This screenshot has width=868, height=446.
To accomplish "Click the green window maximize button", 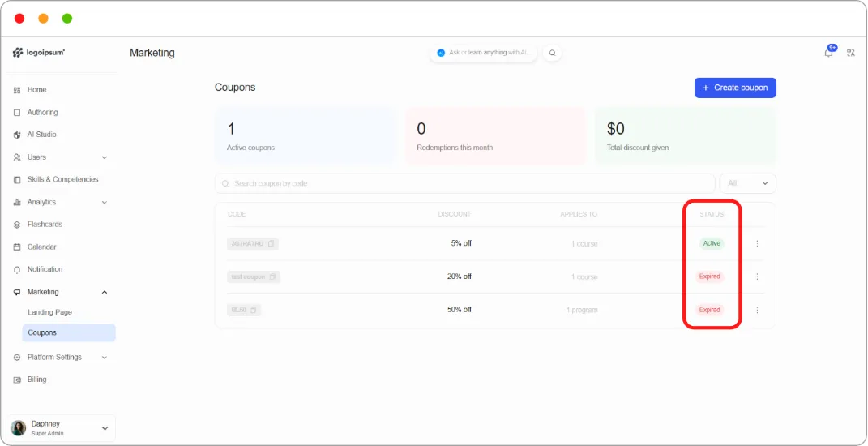I will point(67,19).
